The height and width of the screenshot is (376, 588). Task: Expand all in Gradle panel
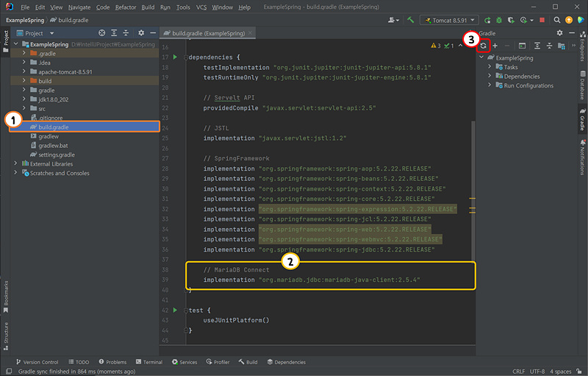click(537, 46)
